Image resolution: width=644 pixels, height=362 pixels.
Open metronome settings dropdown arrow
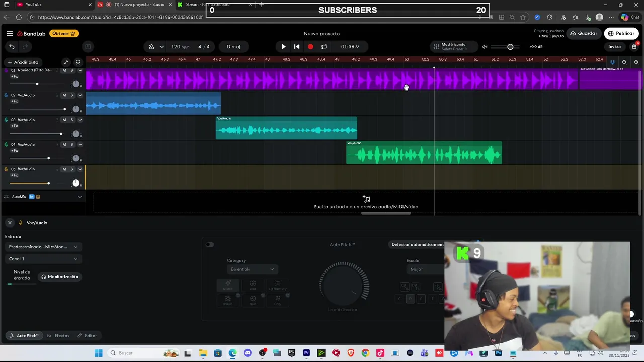pos(162,47)
